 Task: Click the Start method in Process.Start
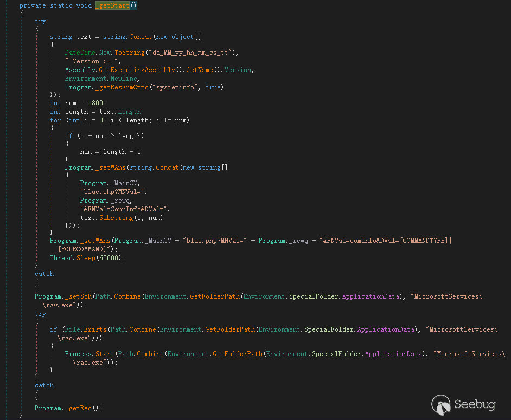pos(105,354)
